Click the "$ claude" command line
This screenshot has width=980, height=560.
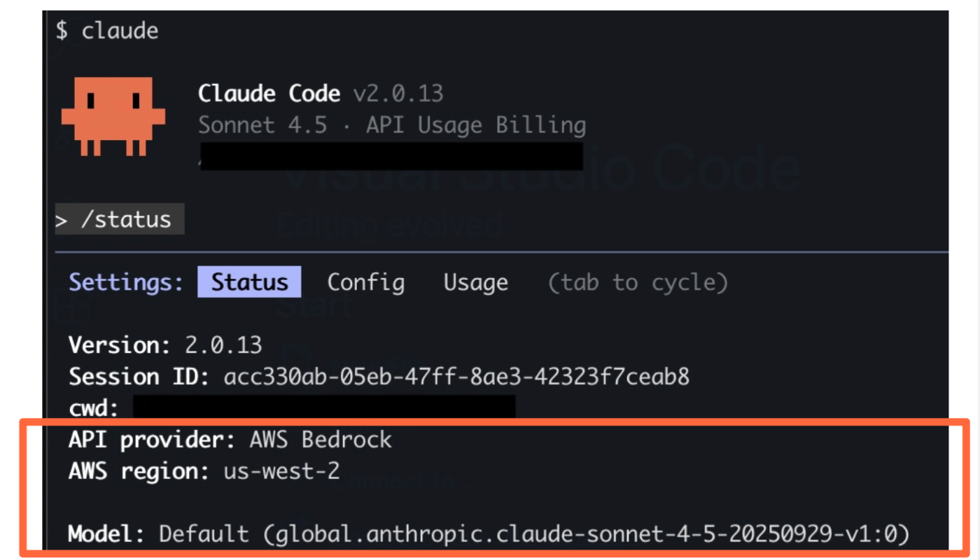coord(107,31)
